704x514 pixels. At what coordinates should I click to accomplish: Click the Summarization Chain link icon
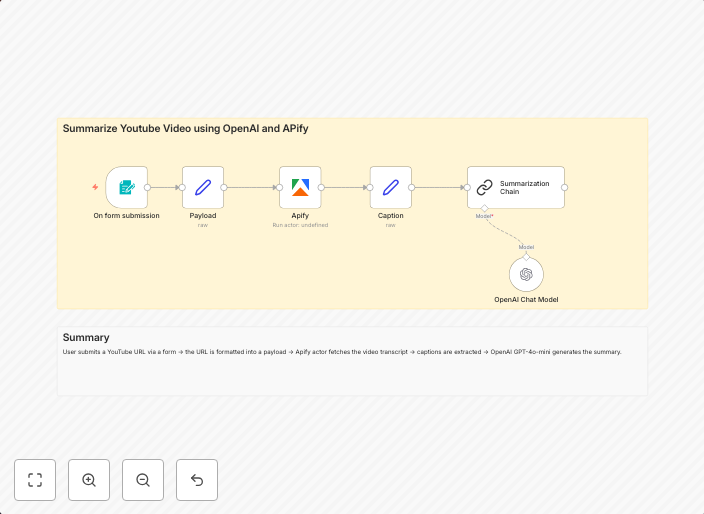[485, 187]
